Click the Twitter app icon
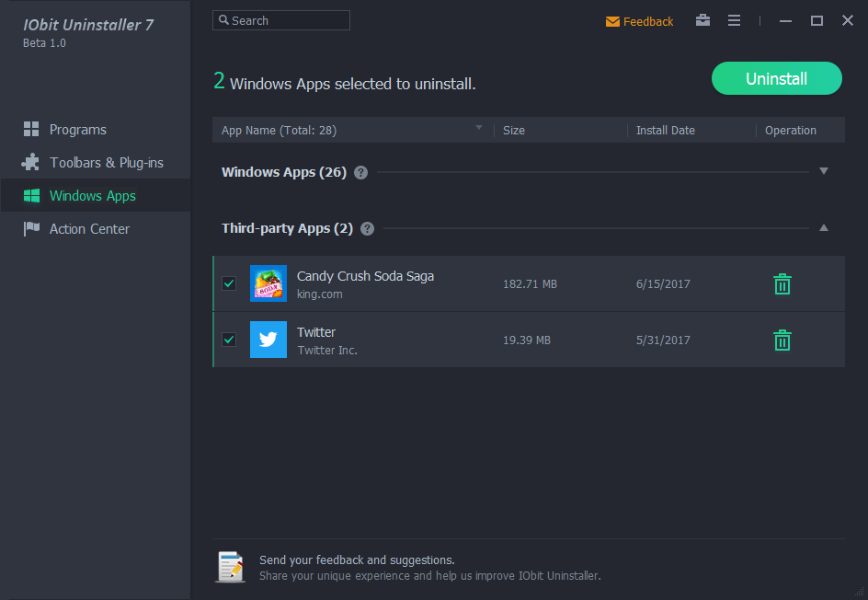 tap(268, 340)
